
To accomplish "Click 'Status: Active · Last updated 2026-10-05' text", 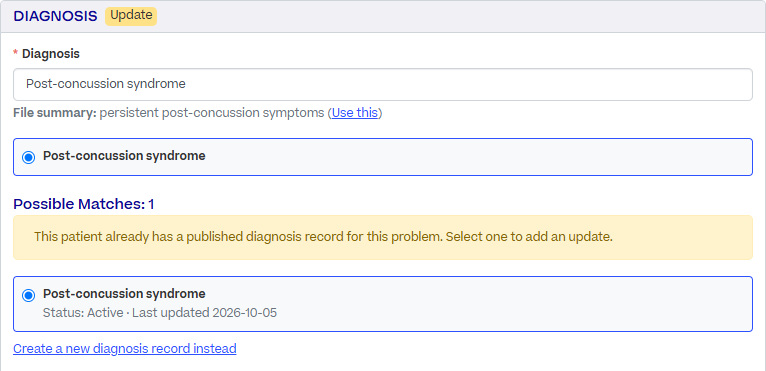I will click(160, 312).
